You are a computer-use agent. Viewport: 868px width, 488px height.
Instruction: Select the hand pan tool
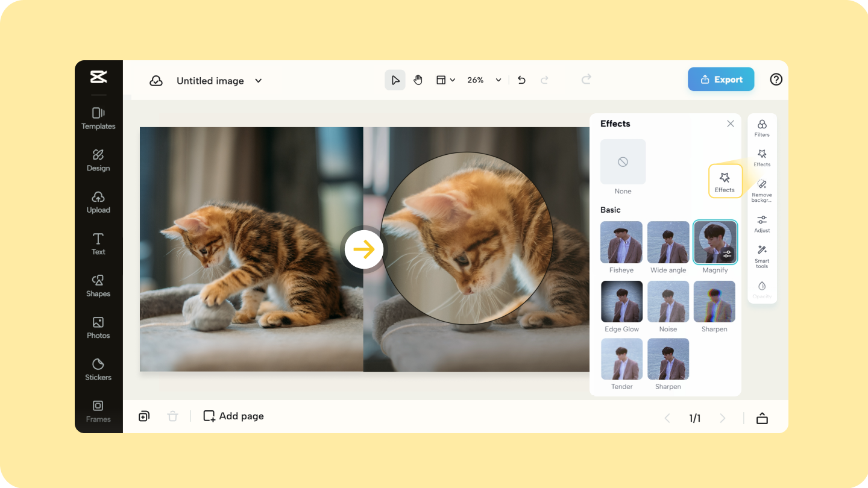[418, 80]
